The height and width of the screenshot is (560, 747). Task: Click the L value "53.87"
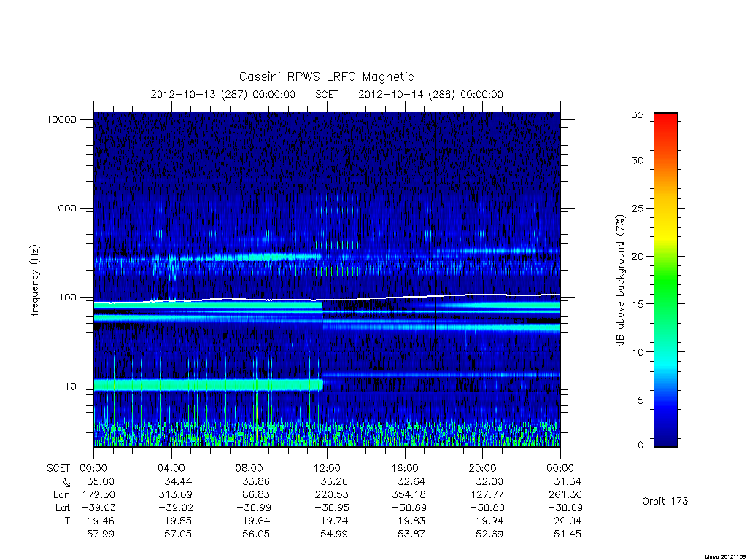pos(411,534)
